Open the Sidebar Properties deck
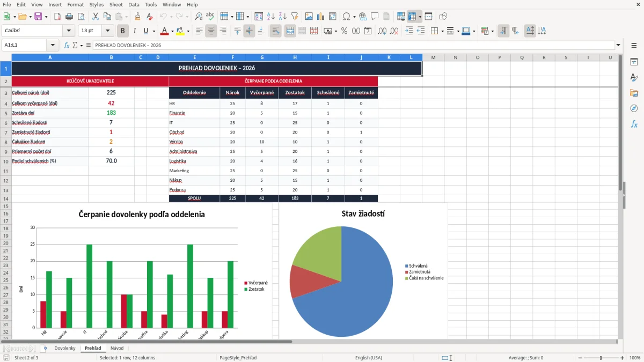The width and height of the screenshot is (644, 362). pyautogui.click(x=634, y=62)
